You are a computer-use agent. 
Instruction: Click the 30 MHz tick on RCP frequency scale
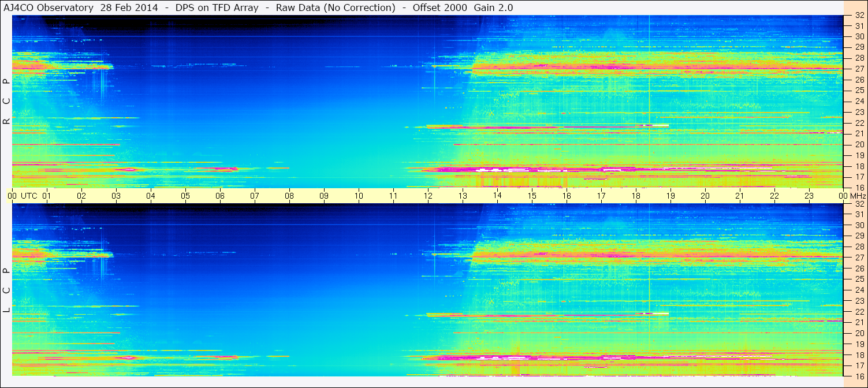tap(859, 36)
